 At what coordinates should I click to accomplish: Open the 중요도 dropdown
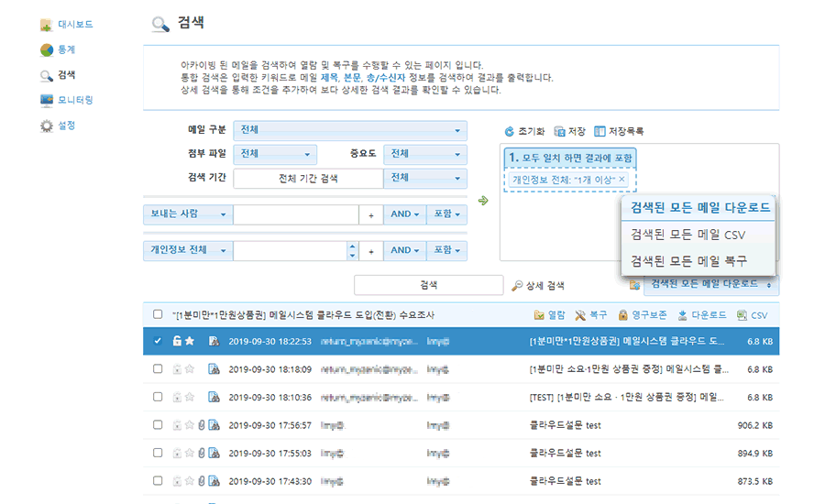tap(424, 154)
